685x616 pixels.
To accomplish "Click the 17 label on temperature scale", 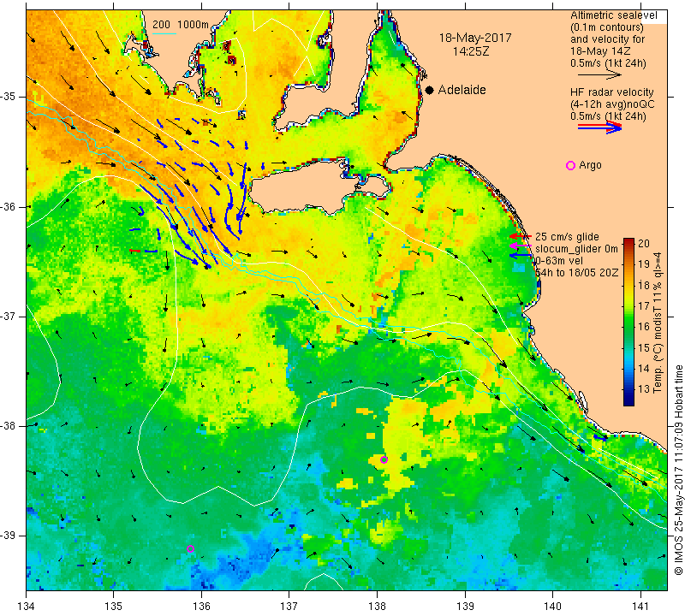I will point(644,305).
